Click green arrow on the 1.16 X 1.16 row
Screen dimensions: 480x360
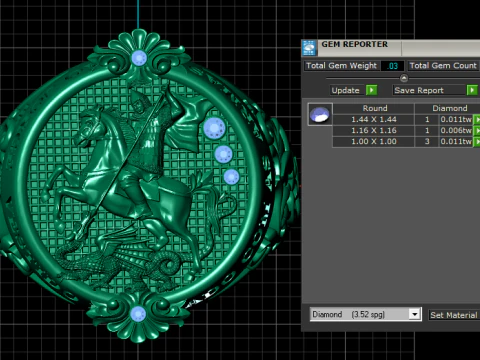click(477, 130)
